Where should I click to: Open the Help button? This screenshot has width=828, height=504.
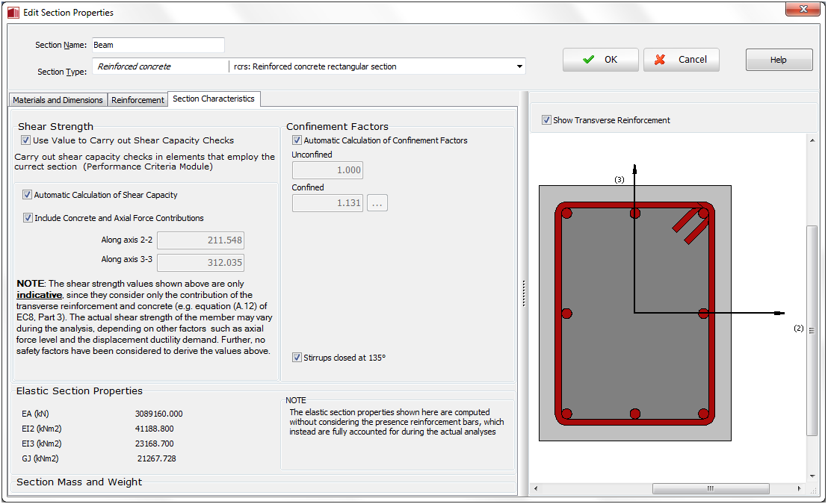pyautogui.click(x=779, y=60)
